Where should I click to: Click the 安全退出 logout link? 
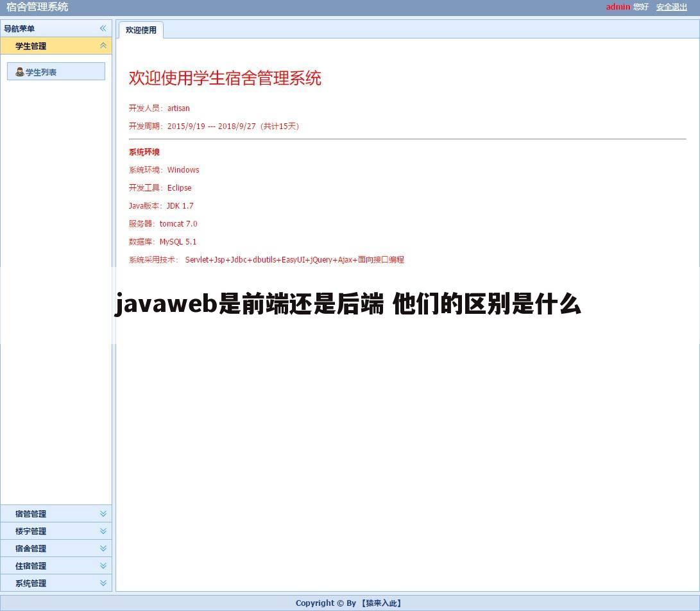(671, 6)
